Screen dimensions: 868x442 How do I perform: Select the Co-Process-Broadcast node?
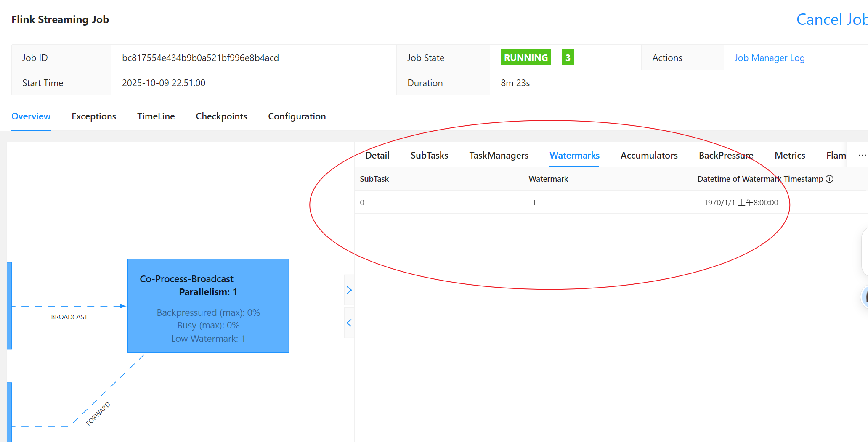coord(208,306)
